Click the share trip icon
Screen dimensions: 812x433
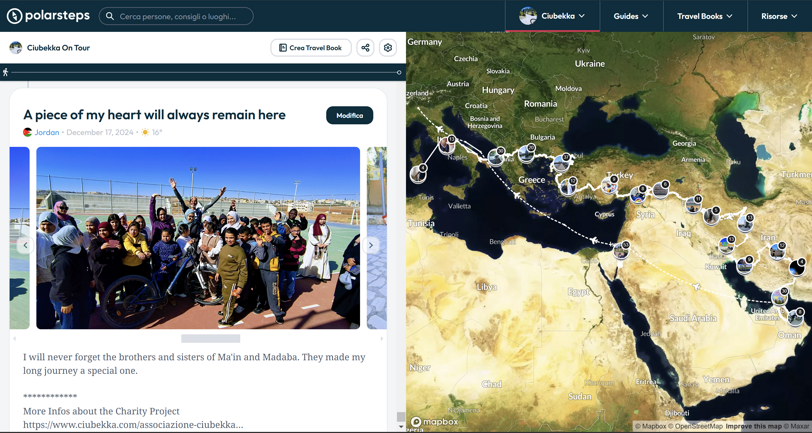coord(365,48)
